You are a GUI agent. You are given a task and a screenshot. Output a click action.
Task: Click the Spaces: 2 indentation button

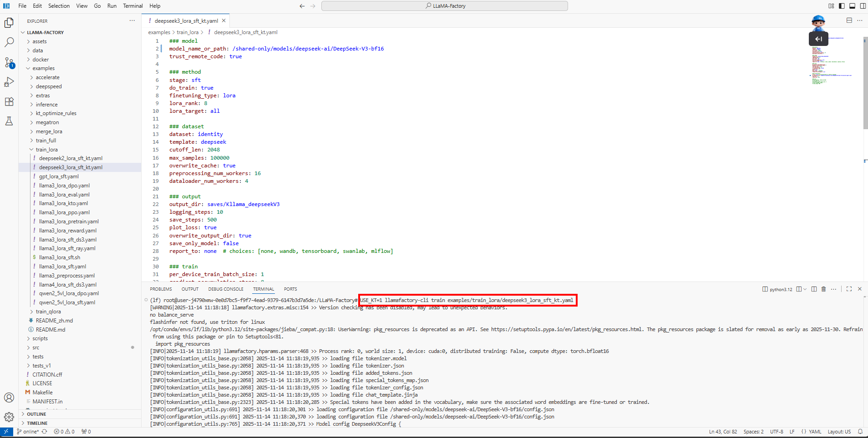753,432
